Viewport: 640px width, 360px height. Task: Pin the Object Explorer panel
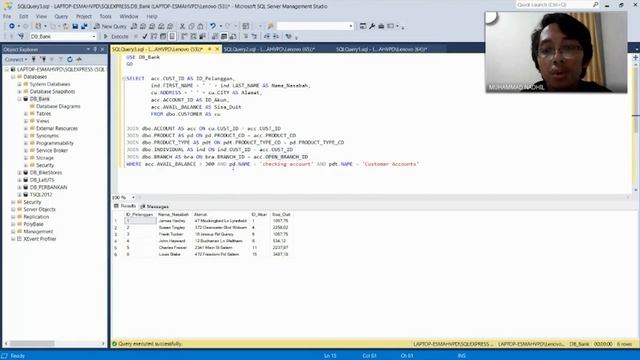pyautogui.click(x=95, y=49)
